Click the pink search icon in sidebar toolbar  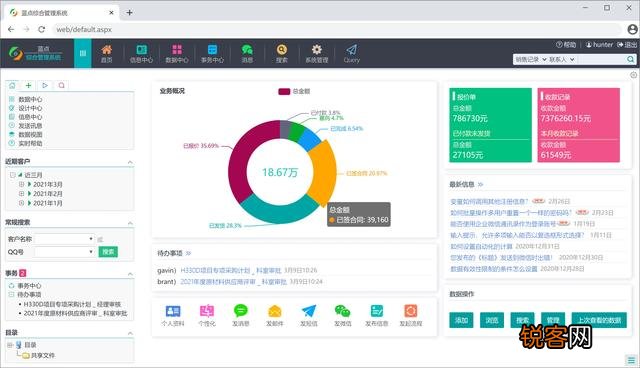[62, 85]
